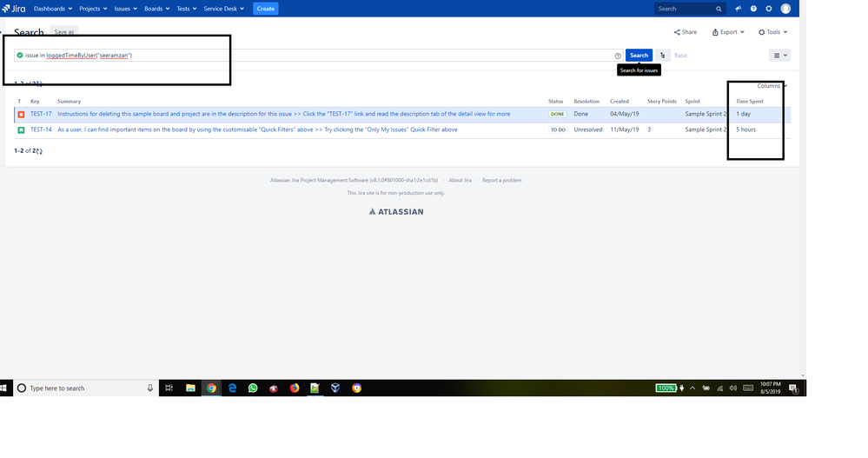This screenshot has height=458, width=868.
Task: Open the user profile avatar
Action: click(x=785, y=9)
